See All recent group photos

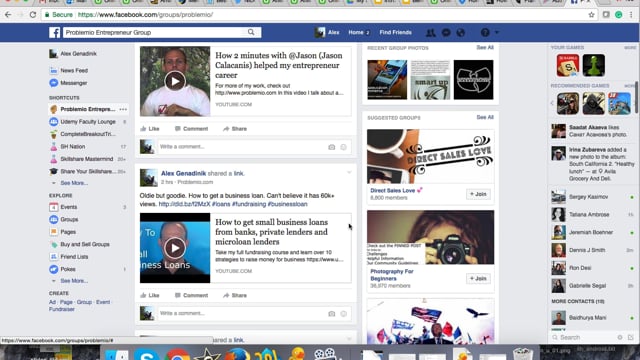click(x=485, y=48)
